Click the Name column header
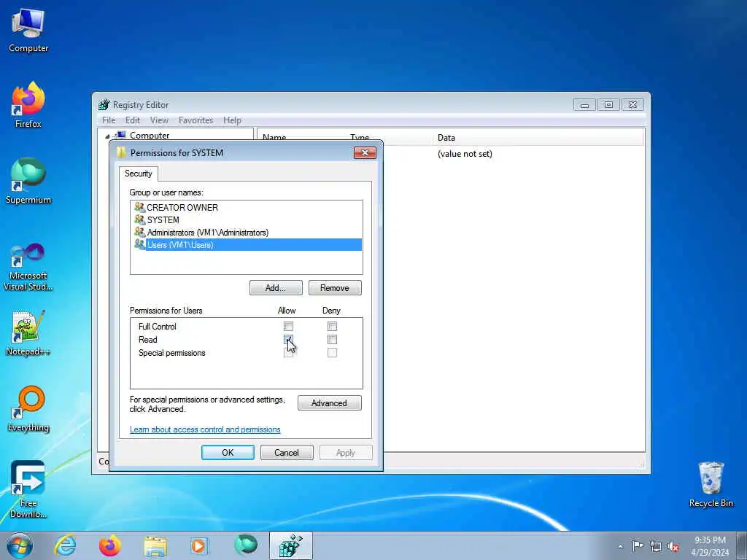 tap(274, 138)
